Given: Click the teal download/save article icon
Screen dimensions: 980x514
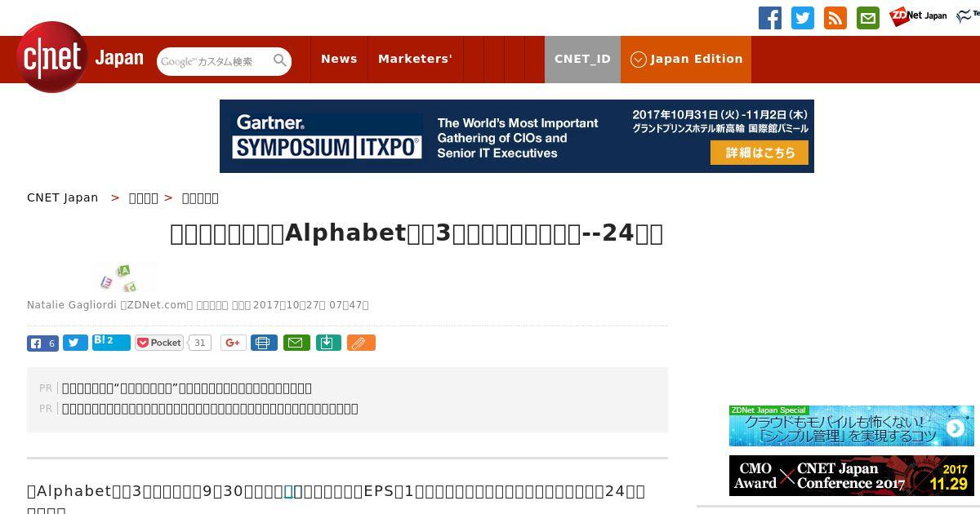Looking at the screenshot, I should 327,343.
